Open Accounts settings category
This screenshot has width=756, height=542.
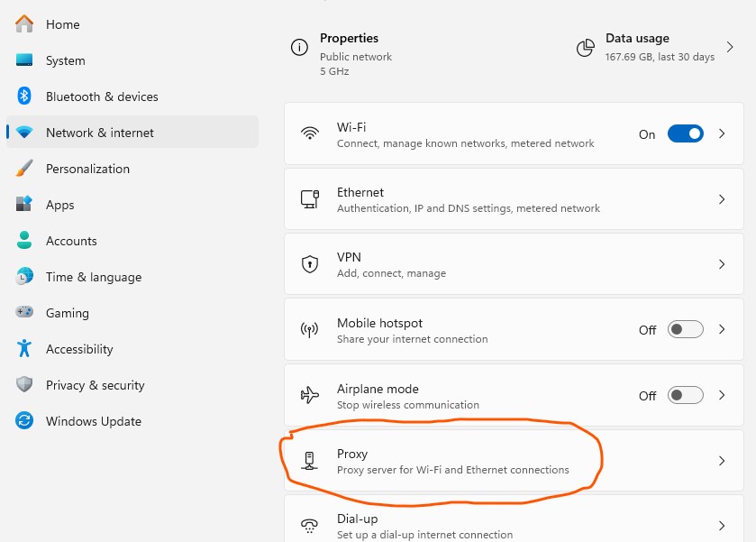coord(71,241)
